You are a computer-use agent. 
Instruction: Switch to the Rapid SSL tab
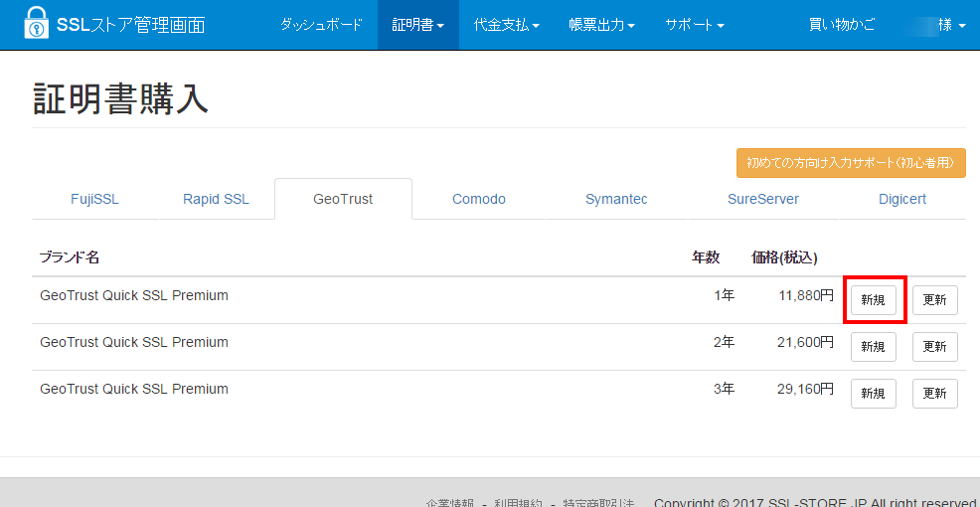click(x=217, y=200)
